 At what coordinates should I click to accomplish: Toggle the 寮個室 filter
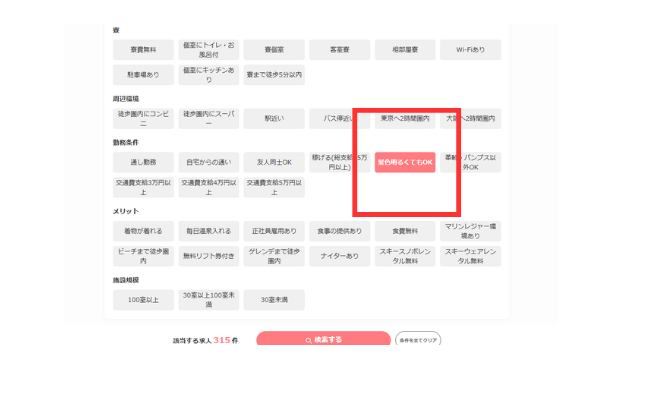274,49
